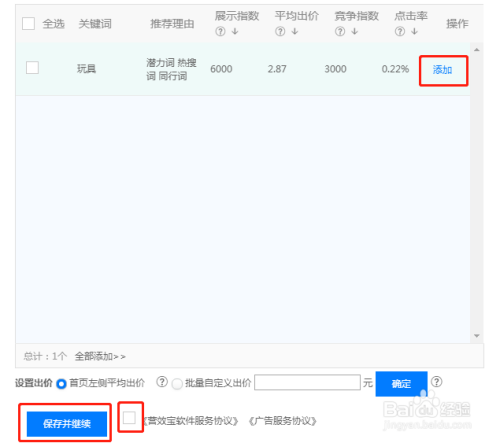Click the 全部添加>> link
This screenshot has height=443, width=500.
(x=100, y=356)
